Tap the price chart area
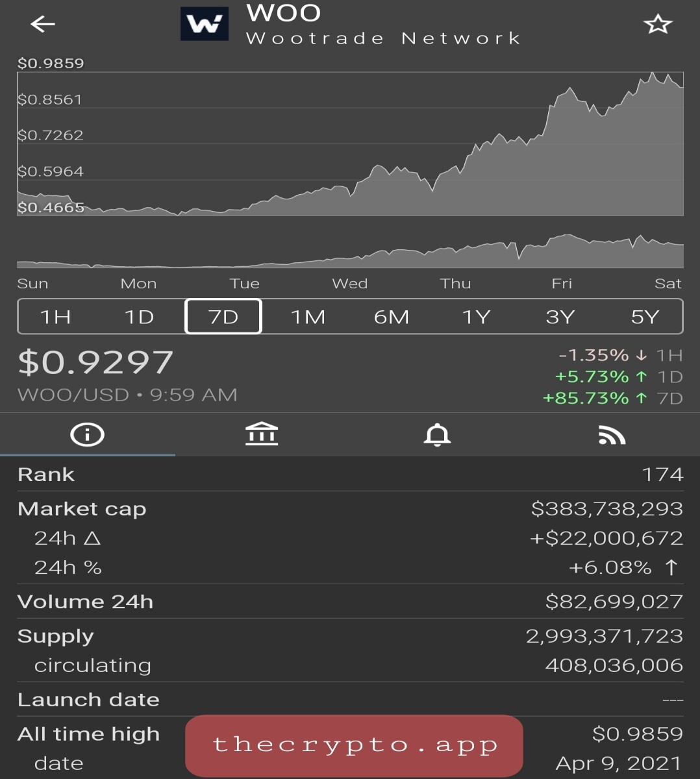 350,143
